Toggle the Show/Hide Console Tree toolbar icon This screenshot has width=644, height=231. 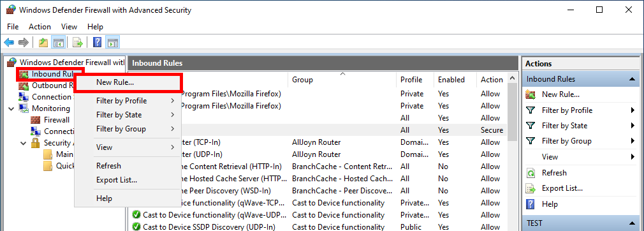click(58, 42)
